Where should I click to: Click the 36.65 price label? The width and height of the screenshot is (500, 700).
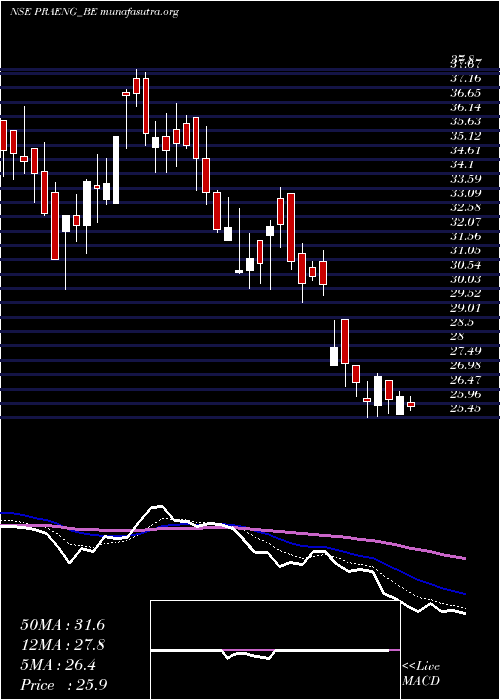click(x=465, y=93)
